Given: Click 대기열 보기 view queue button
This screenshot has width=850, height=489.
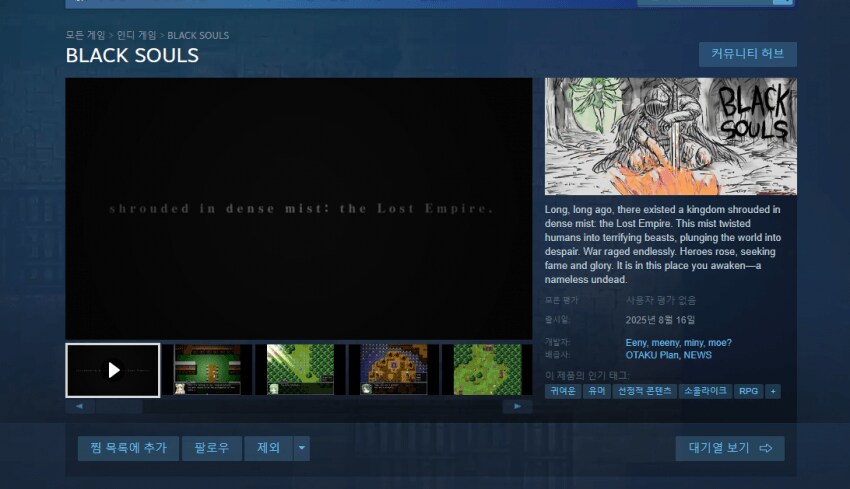Looking at the screenshot, I should pyautogui.click(x=730, y=448).
